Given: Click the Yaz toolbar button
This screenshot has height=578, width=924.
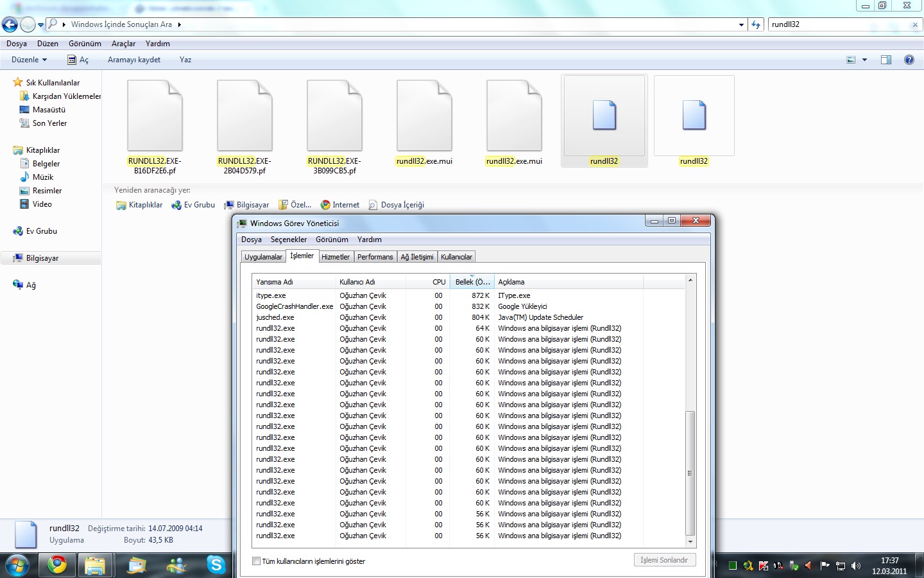Looking at the screenshot, I should (185, 60).
